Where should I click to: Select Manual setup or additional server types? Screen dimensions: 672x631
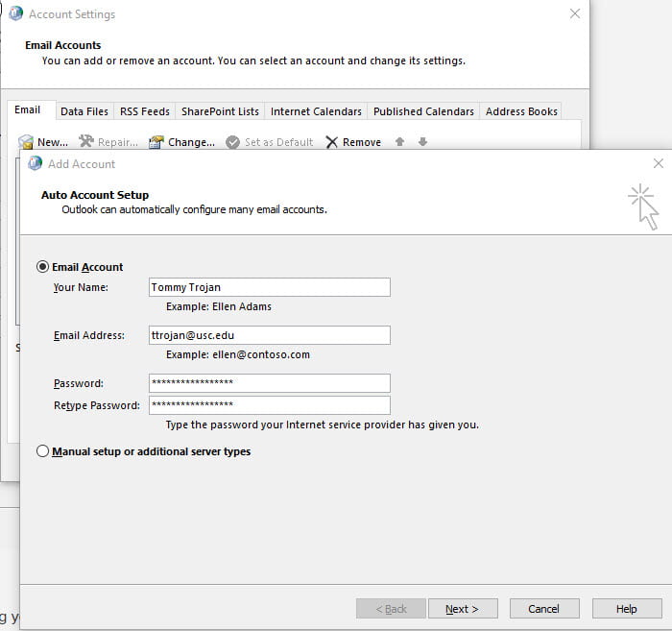pyautogui.click(x=42, y=451)
